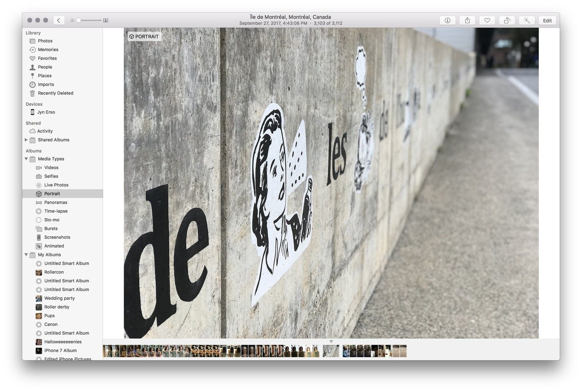Click the Edit button

pos(547,21)
